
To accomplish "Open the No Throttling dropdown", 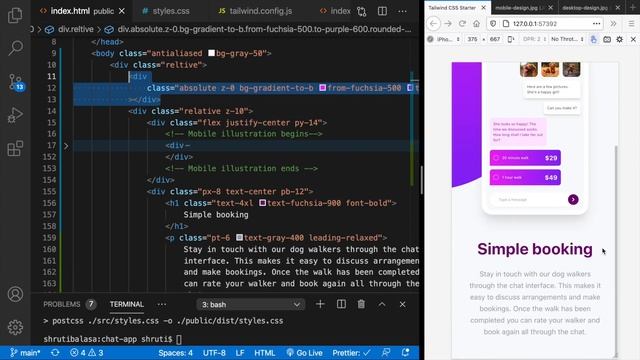I will pyautogui.click(x=567, y=39).
